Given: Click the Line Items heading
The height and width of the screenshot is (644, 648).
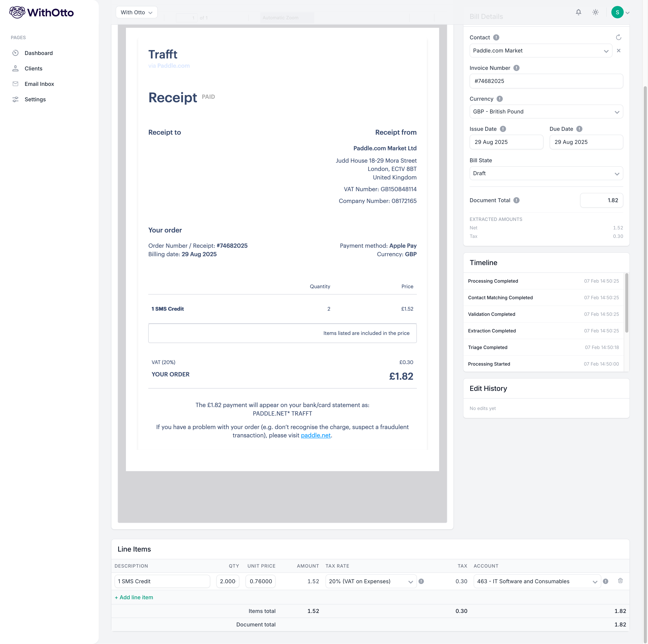Looking at the screenshot, I should tap(134, 549).
